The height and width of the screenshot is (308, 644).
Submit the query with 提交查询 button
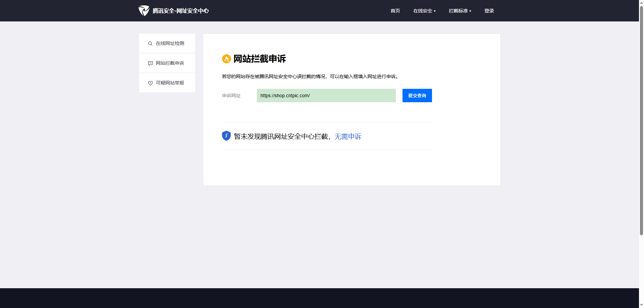[x=417, y=96]
